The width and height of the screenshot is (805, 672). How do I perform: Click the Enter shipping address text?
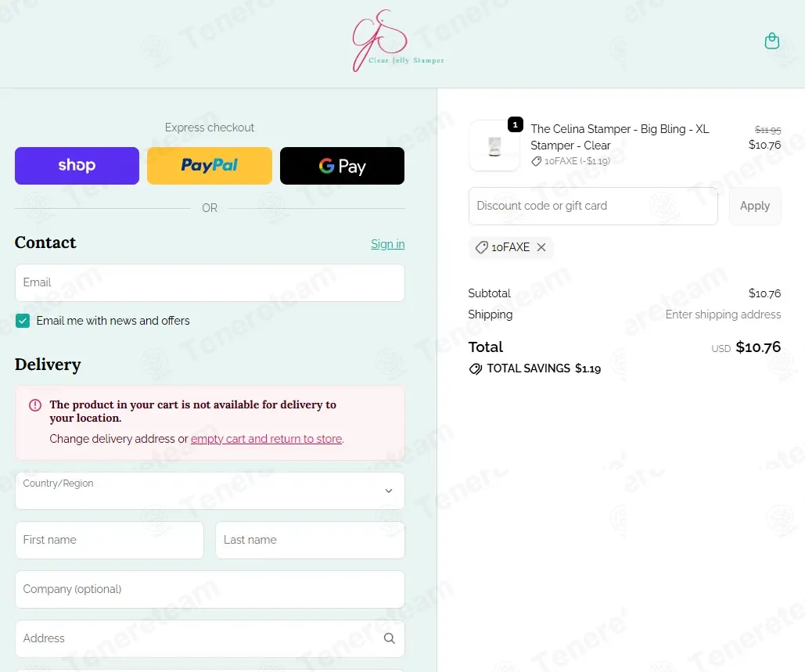tap(723, 314)
